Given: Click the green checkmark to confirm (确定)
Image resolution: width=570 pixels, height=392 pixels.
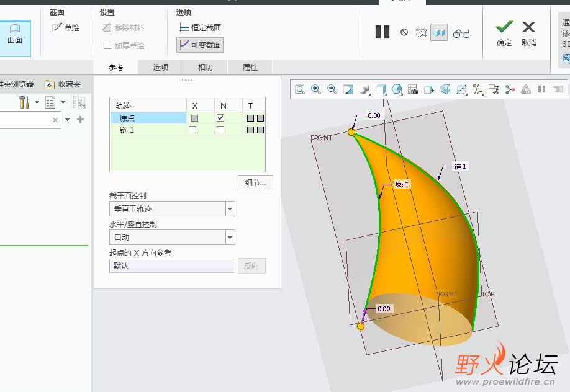Looking at the screenshot, I should (504, 33).
